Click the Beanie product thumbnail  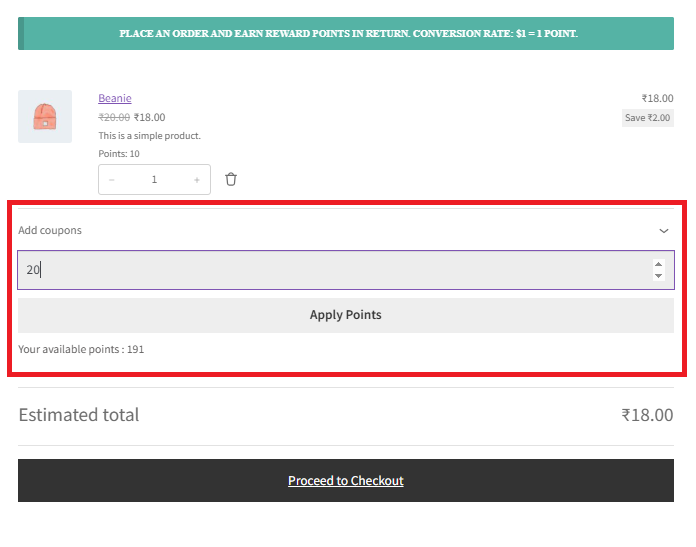coord(45,116)
